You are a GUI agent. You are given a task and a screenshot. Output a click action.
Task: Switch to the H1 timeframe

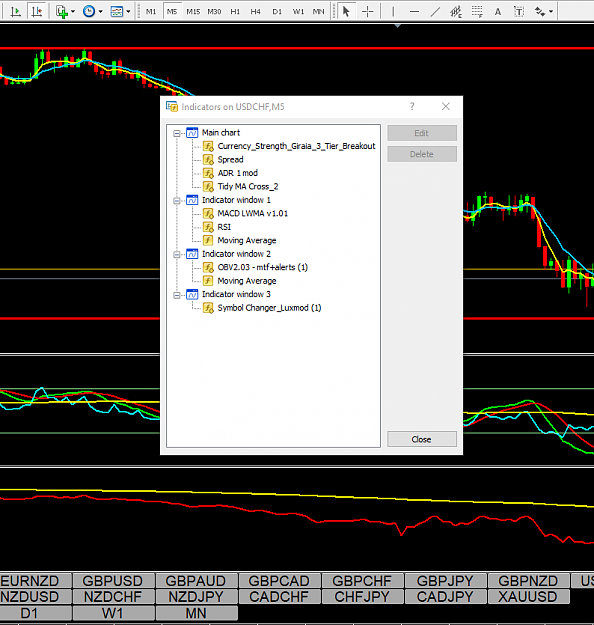[235, 12]
